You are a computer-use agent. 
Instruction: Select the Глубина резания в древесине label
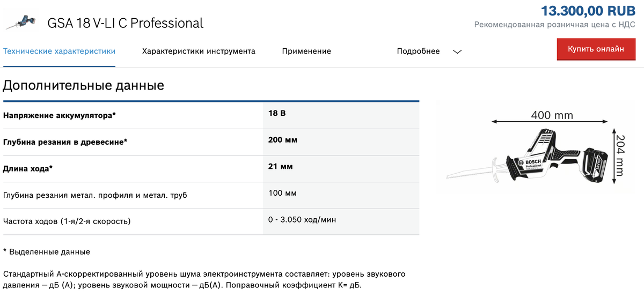coord(65,142)
